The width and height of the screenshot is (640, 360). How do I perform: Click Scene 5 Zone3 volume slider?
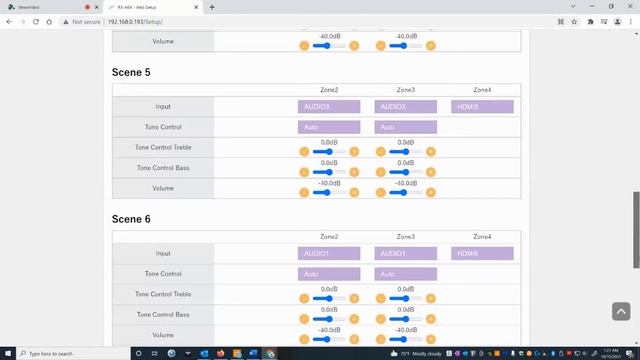(406, 193)
